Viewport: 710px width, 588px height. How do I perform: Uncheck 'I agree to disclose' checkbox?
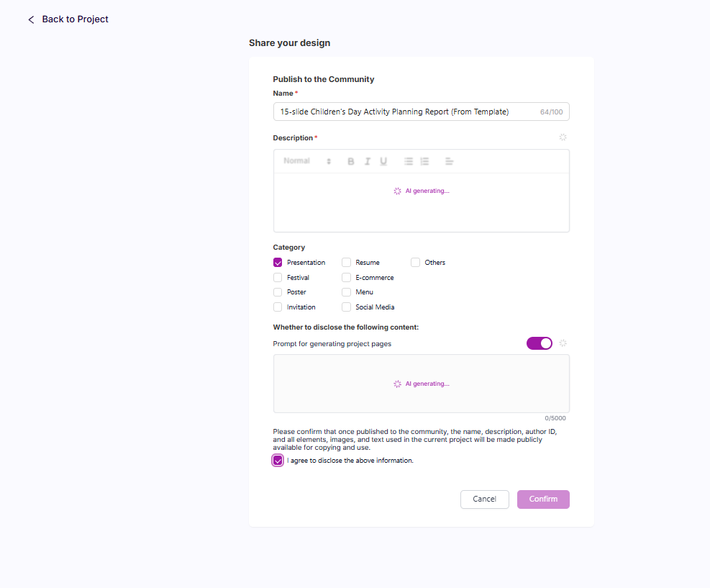[278, 461]
